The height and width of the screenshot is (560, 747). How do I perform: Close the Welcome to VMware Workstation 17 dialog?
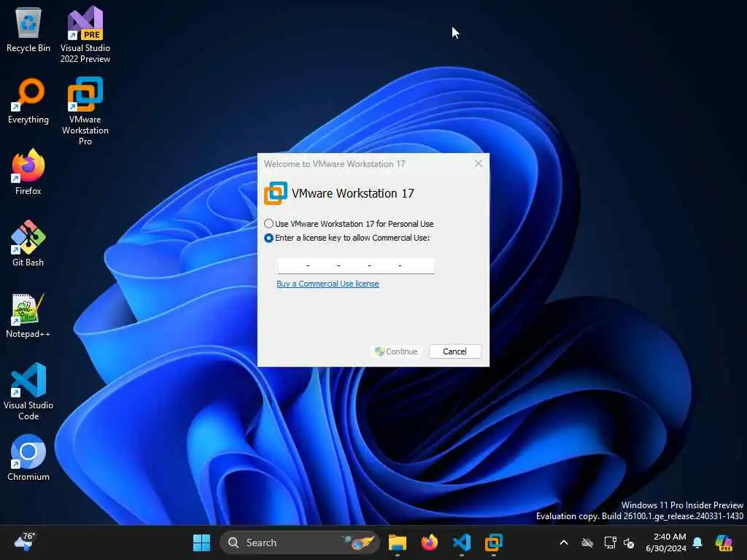(x=479, y=163)
